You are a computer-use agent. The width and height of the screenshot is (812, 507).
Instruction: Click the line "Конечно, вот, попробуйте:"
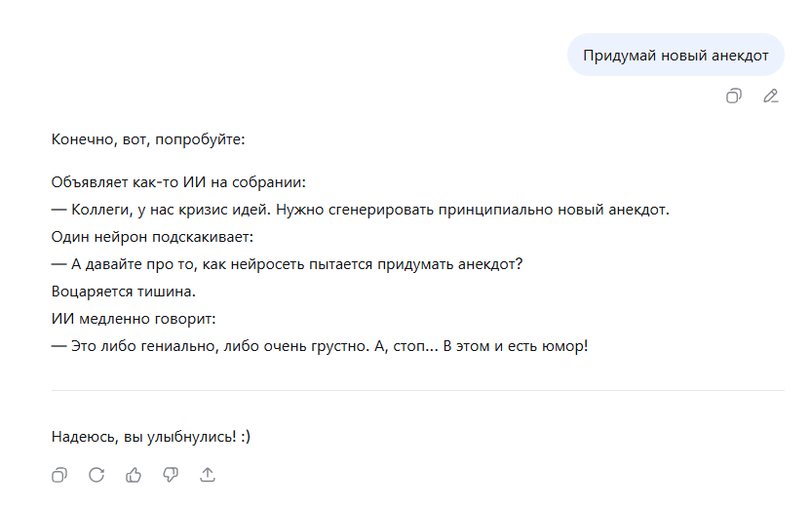148,139
